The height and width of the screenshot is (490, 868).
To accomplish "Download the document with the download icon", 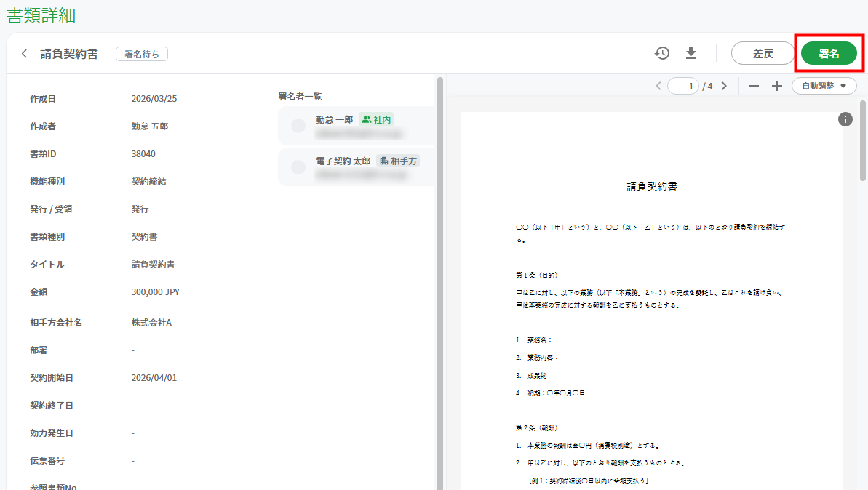I will coord(691,53).
